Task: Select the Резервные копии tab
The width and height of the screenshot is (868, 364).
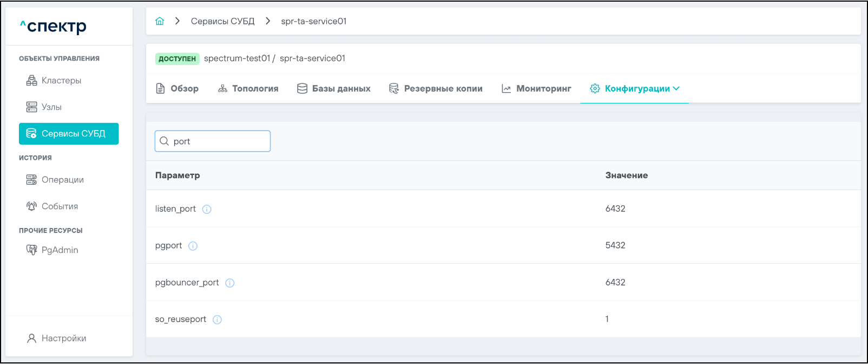Action: click(x=436, y=89)
